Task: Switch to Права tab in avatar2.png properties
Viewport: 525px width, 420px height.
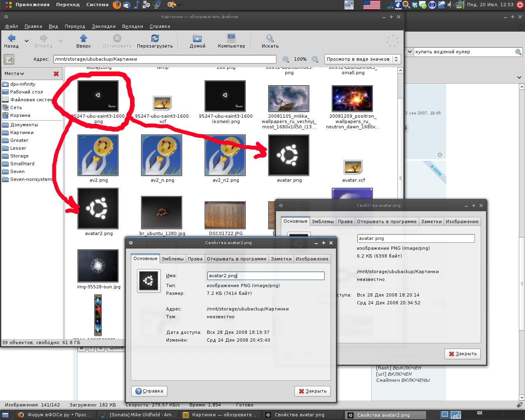Action: pyautogui.click(x=195, y=259)
